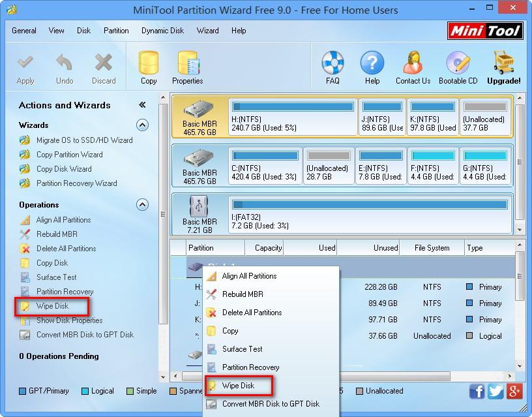Click Show Disk Properties operation
This screenshot has width=532, height=417.
click(70, 320)
